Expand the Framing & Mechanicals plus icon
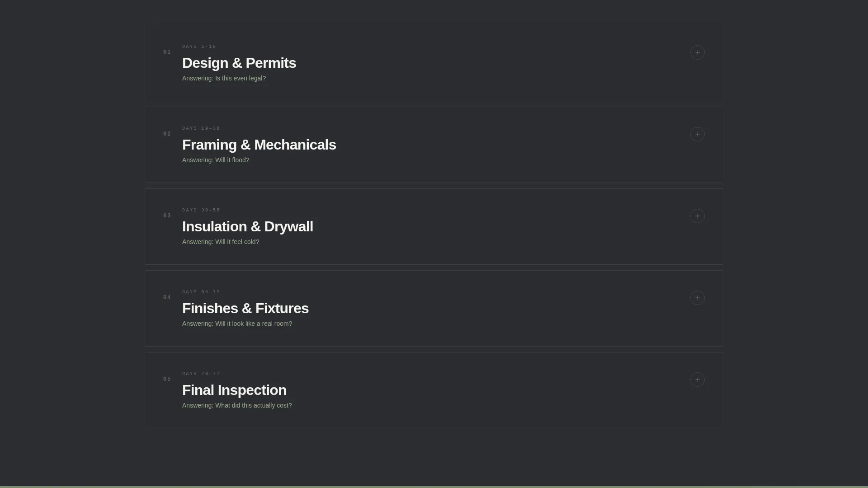This screenshot has height=488, width=868. point(697,134)
